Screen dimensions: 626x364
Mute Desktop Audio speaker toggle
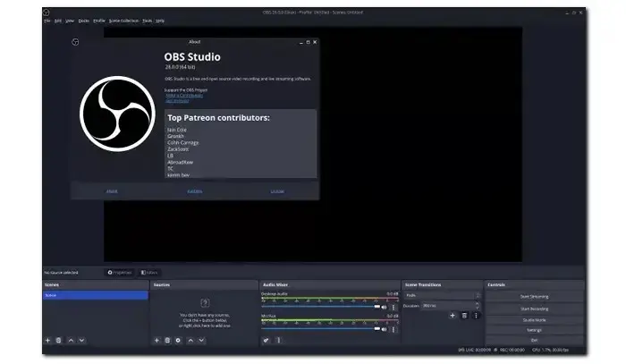(385, 307)
